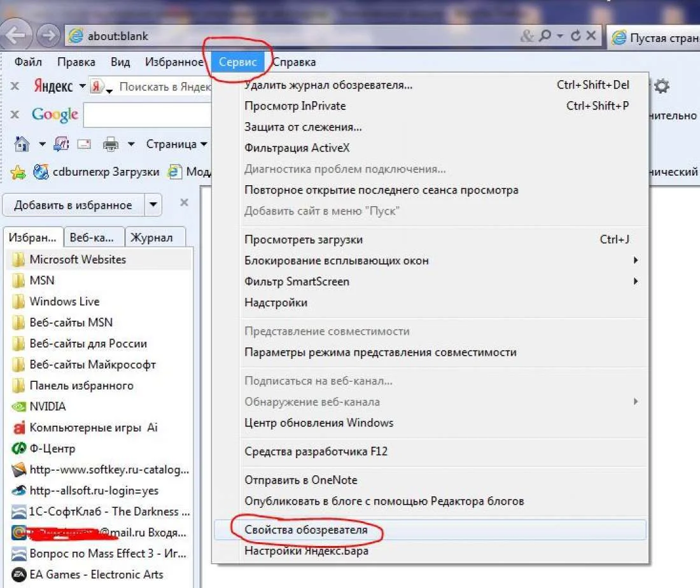
Task: Open compatibility view icon in address bar
Action: (528, 36)
